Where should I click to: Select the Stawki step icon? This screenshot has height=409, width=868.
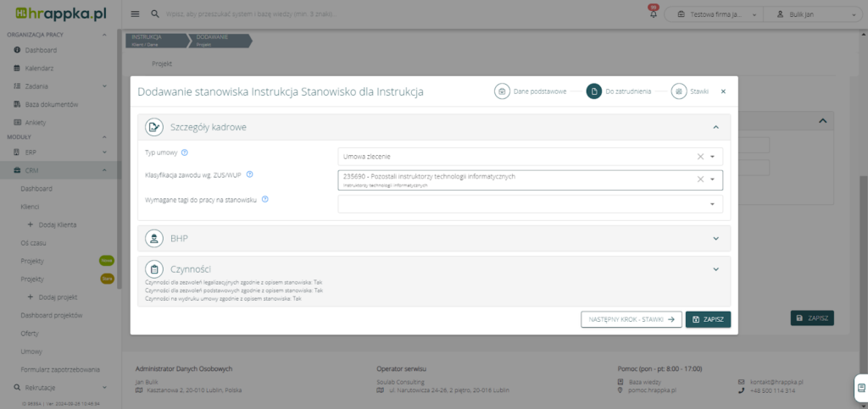tap(678, 91)
